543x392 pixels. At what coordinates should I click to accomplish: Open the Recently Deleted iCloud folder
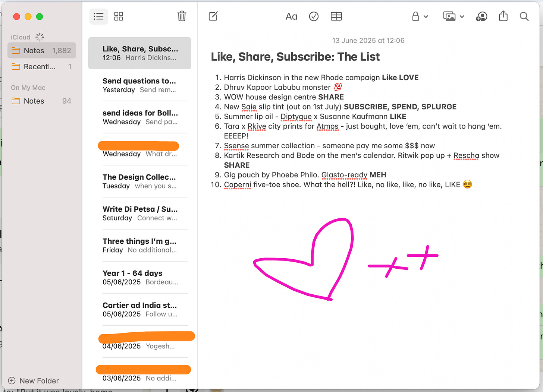tap(42, 67)
